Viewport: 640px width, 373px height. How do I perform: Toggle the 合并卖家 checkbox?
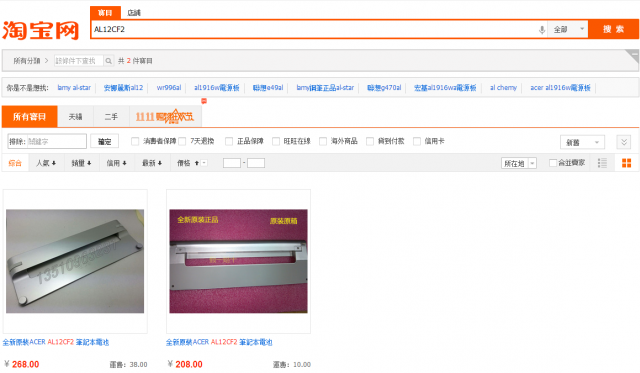coord(553,163)
